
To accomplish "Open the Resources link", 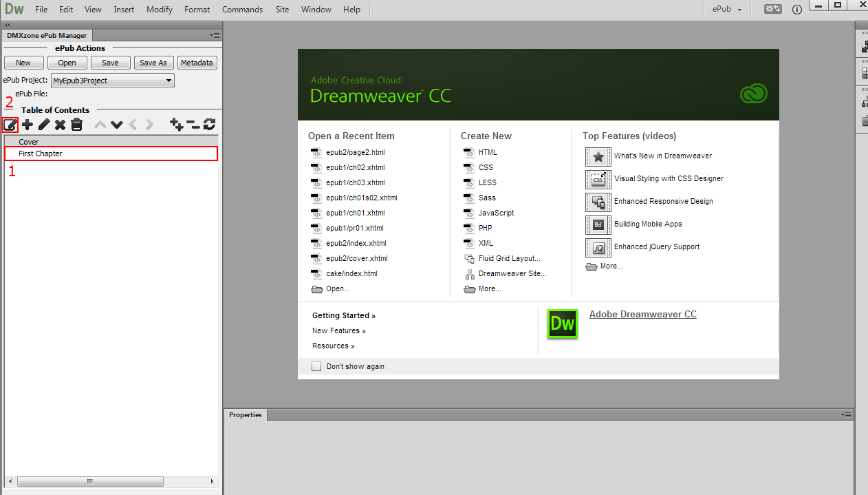I will [x=334, y=346].
